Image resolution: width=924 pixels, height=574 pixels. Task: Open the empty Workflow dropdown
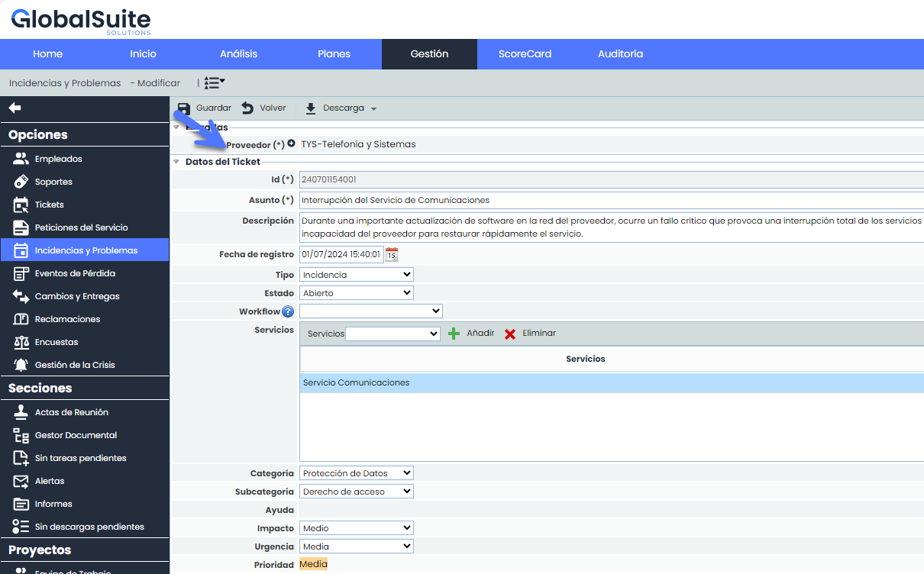pyautogui.click(x=371, y=311)
